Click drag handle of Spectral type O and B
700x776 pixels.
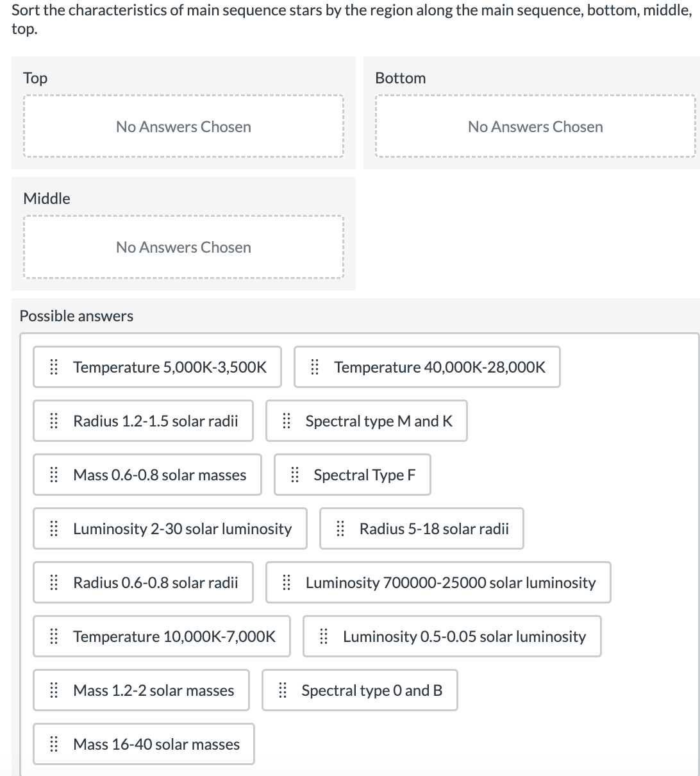pyautogui.click(x=283, y=690)
